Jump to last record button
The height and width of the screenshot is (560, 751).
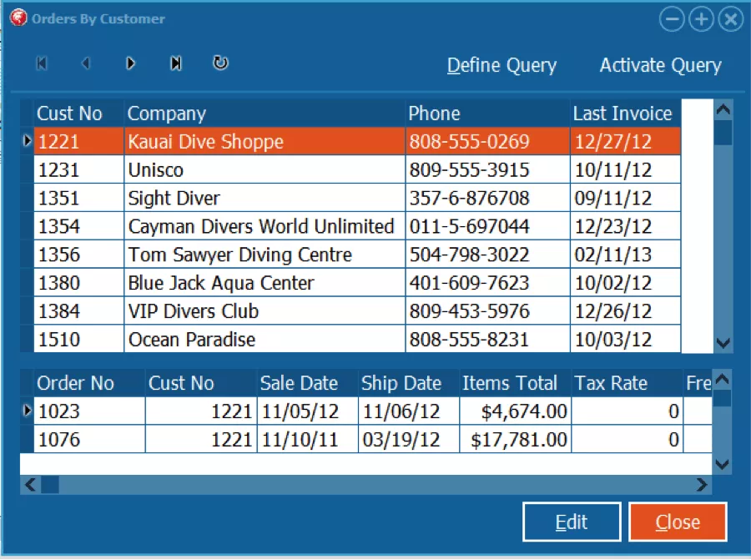tap(176, 63)
